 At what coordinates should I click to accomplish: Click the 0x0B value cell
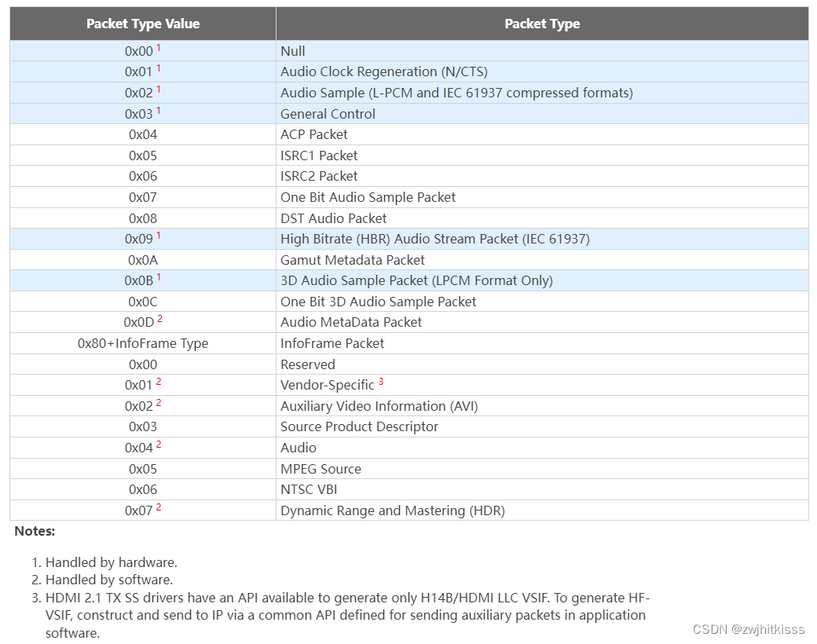[x=143, y=280]
